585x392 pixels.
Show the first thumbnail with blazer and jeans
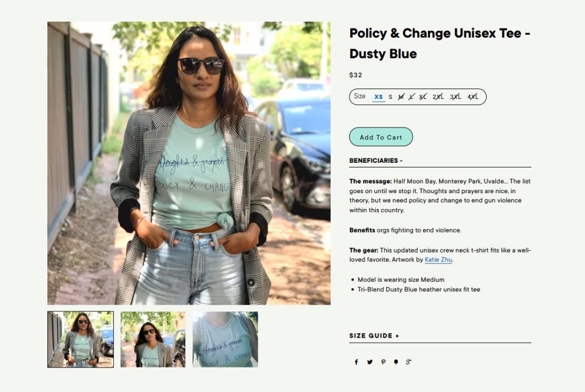(81, 339)
